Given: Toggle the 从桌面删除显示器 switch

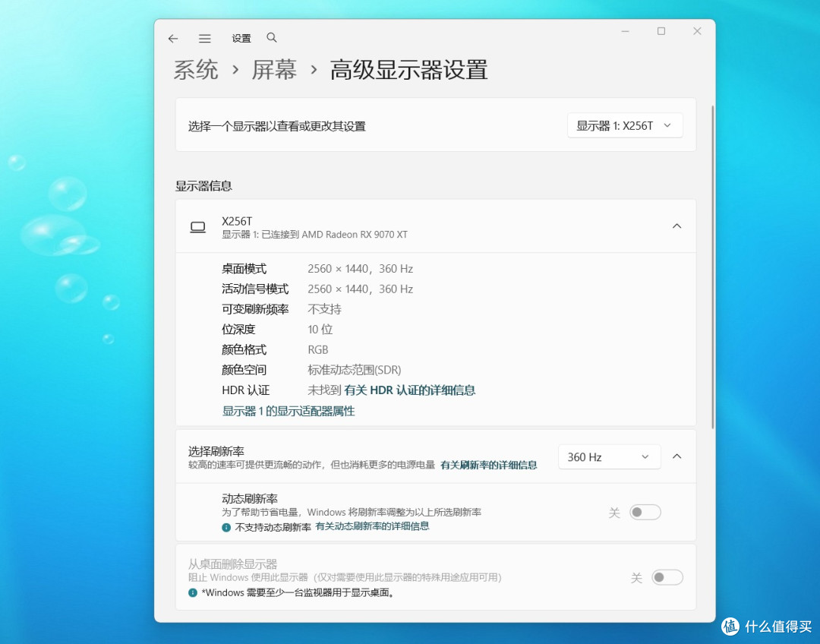Looking at the screenshot, I should click(667, 578).
